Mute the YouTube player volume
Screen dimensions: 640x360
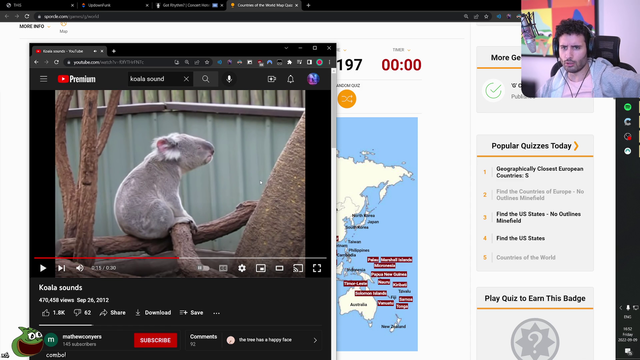(80, 268)
